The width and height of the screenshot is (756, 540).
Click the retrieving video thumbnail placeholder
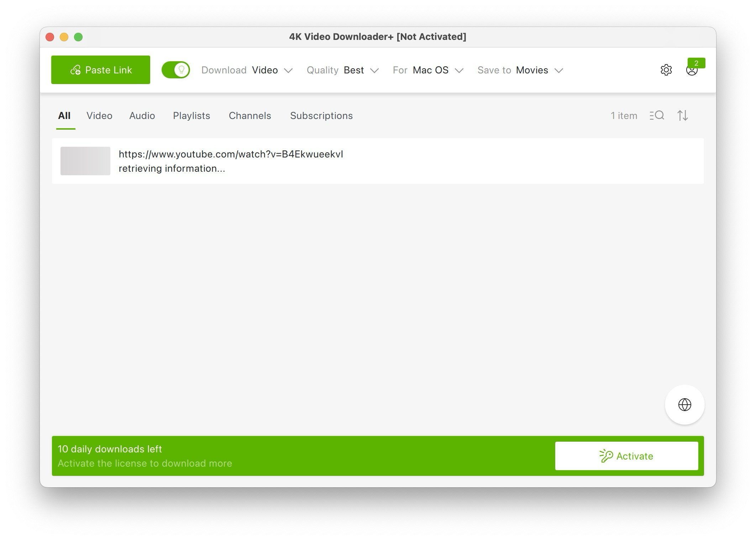[x=85, y=161]
